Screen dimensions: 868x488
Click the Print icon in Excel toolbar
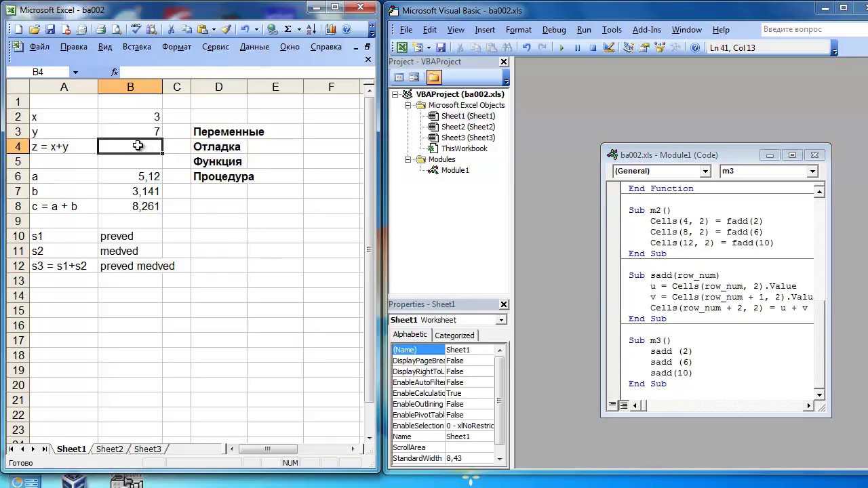[x=100, y=29]
